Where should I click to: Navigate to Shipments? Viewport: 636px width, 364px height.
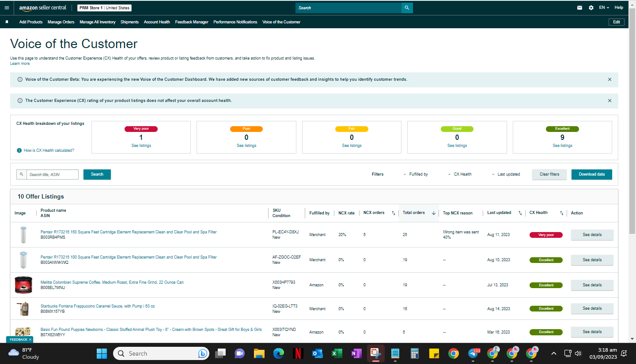130,22
